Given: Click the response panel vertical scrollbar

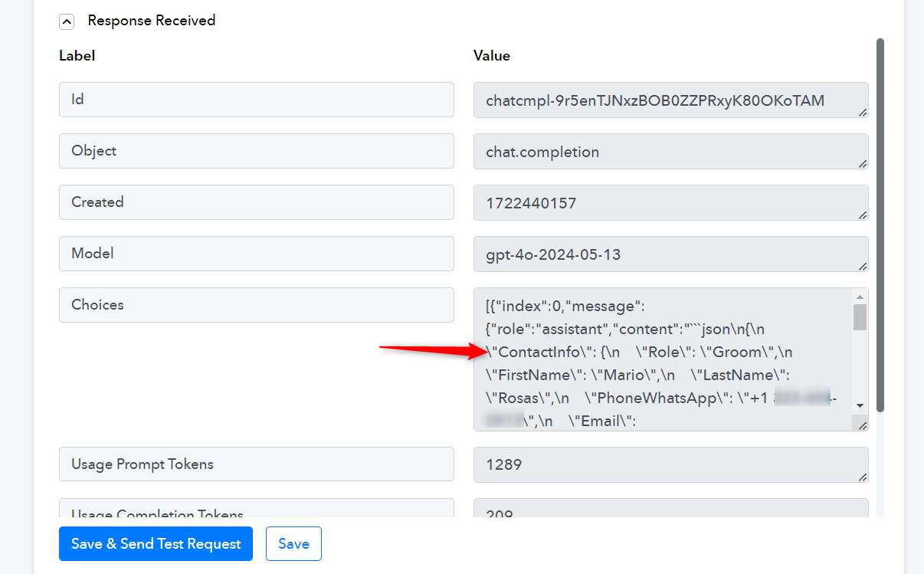Looking at the screenshot, I should pos(880,225).
